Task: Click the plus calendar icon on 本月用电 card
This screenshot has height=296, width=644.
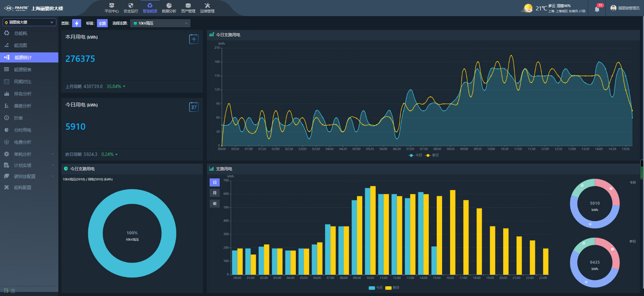Action: tap(194, 39)
